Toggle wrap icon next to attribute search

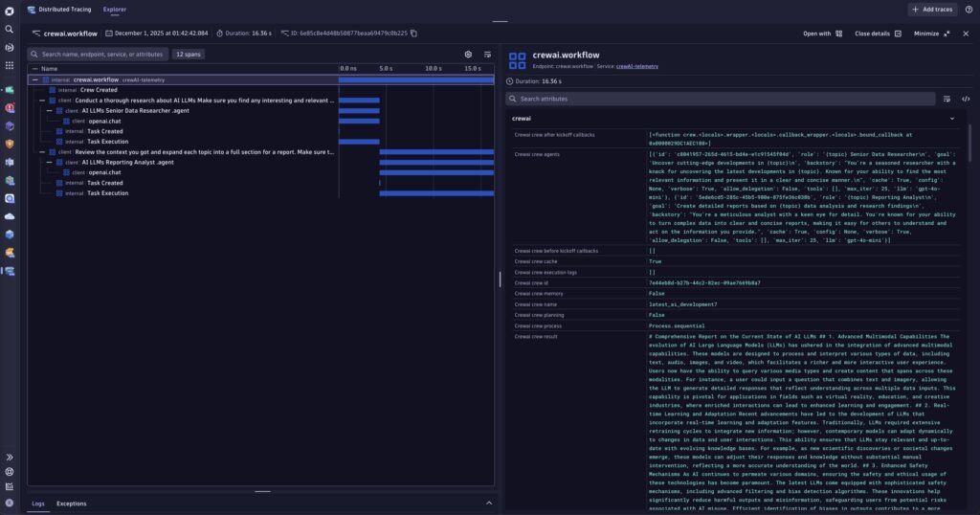tap(947, 99)
